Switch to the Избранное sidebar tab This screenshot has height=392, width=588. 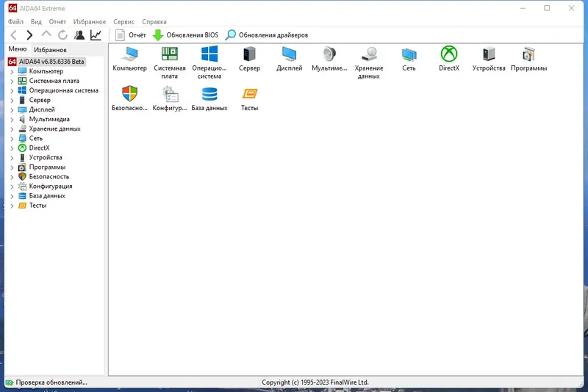(x=50, y=50)
